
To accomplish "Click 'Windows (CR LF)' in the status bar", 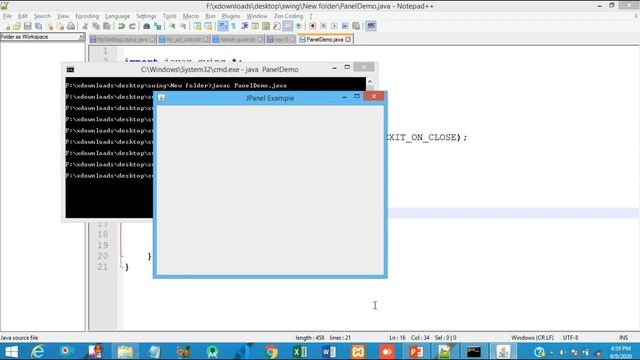I will point(532,338).
